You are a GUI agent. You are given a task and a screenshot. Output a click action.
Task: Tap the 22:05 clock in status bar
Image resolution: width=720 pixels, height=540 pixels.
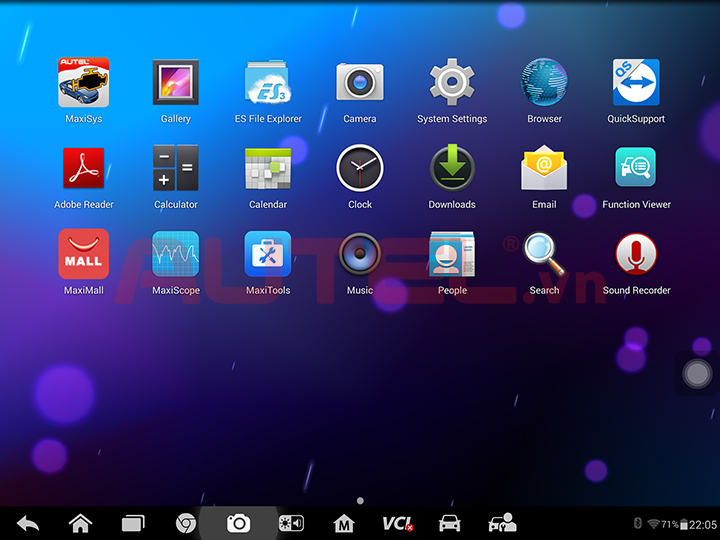pyautogui.click(x=703, y=524)
